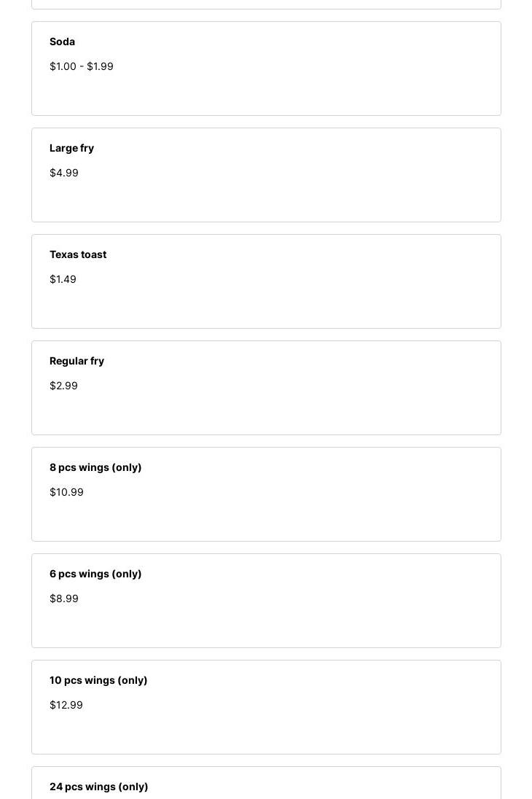Screen dimensions: 532x799
Task: Click the $8.99 price text
Action: 64,599
